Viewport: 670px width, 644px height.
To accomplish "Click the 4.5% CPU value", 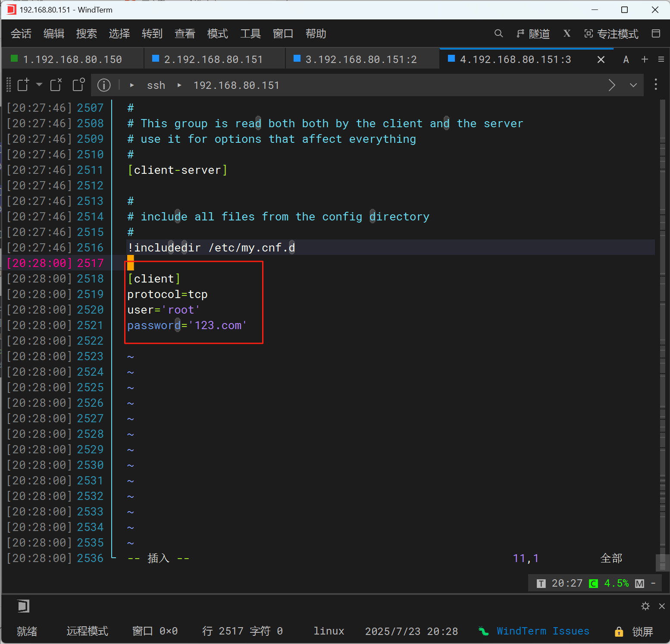I will 617,583.
